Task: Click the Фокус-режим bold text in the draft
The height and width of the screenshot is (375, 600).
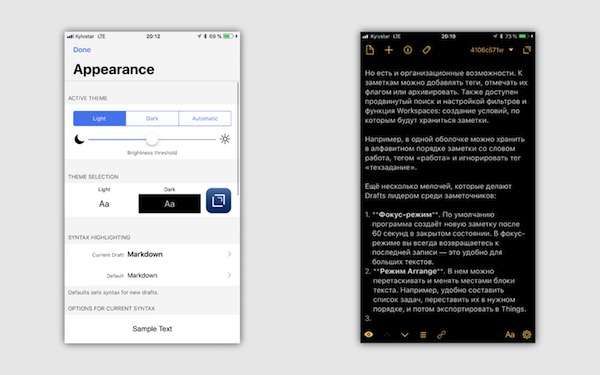Action: tap(405, 215)
